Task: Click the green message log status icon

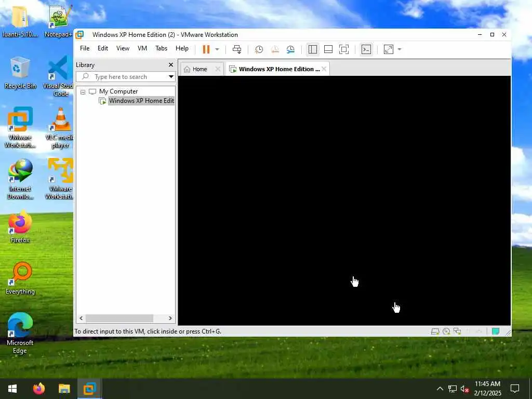Action: coord(495,331)
